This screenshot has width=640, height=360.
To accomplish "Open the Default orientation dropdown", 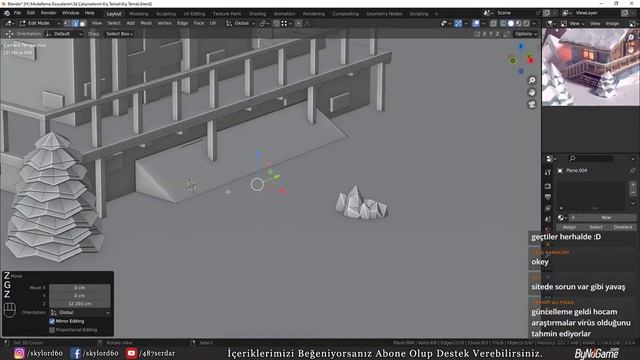I will click(64, 34).
